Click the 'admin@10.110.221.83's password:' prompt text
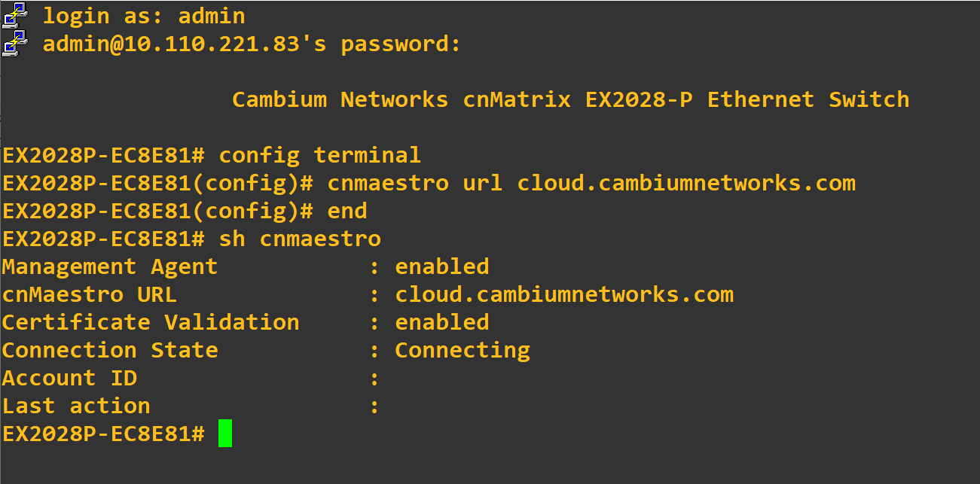980x484 pixels. [x=252, y=44]
